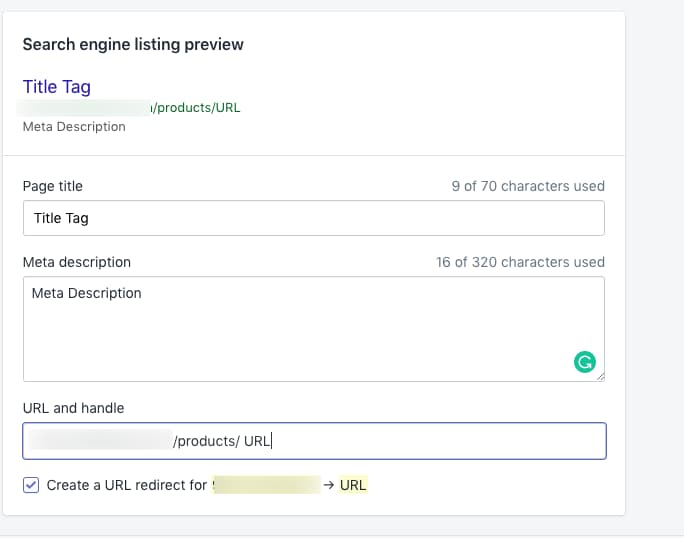684x538 pixels.
Task: Toggle the Create a URL redirect checkbox
Action: [31, 485]
